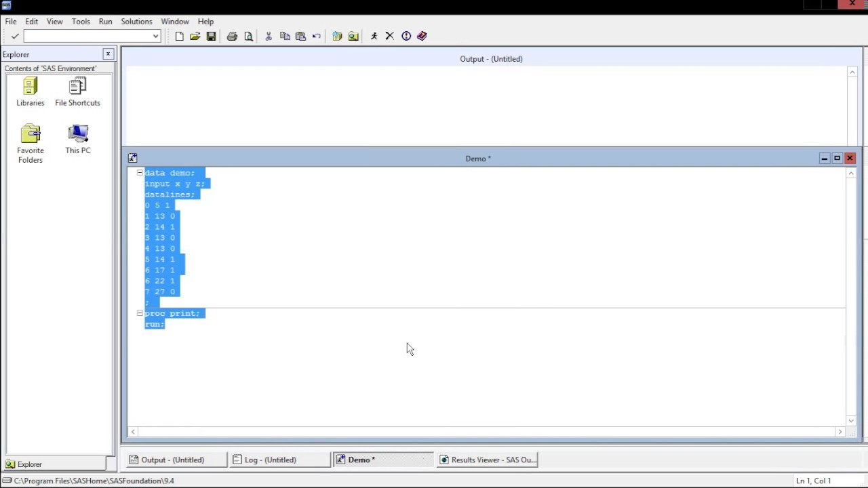Submit the code with the running man icon
The width and height of the screenshot is (868, 488).
tap(374, 36)
